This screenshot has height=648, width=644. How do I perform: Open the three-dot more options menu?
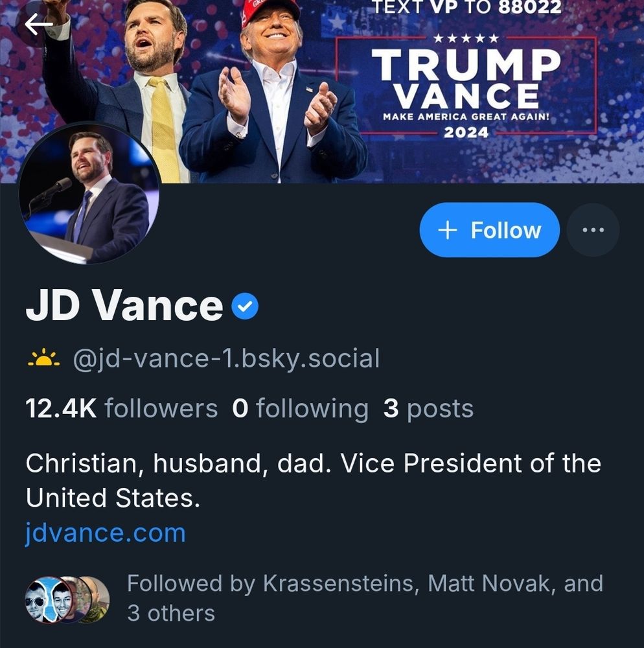point(593,230)
